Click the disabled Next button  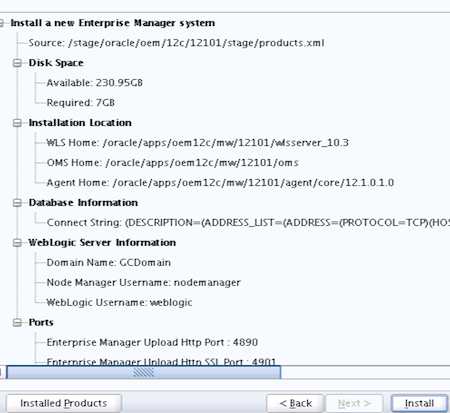point(354,403)
